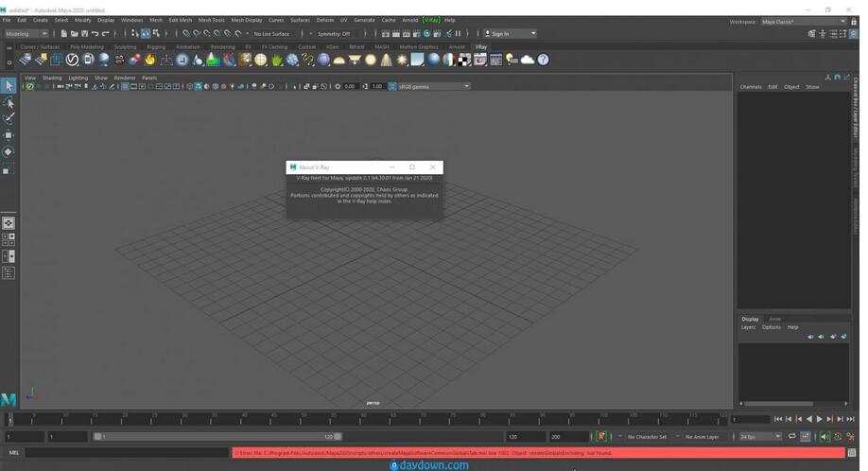Open the V-Ray menu in the menu bar
This screenshot has width=868, height=471.
click(x=431, y=20)
